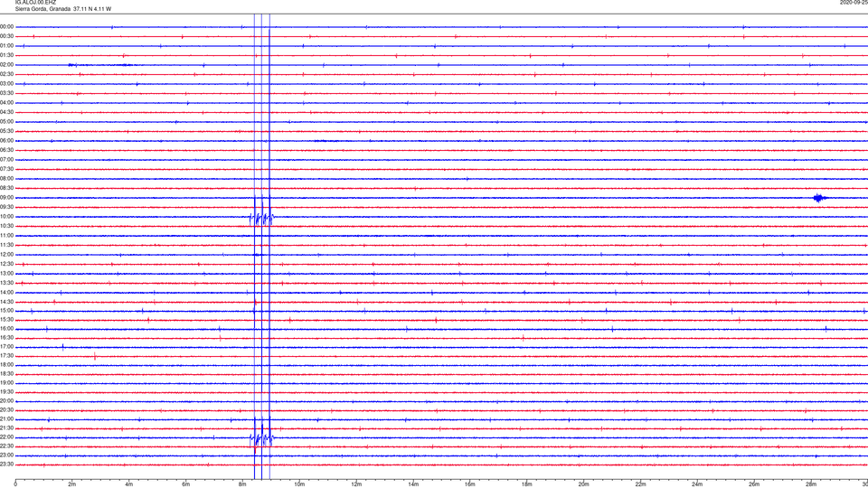
Task: Select the 17:00 trace time label
Action: click(7, 347)
